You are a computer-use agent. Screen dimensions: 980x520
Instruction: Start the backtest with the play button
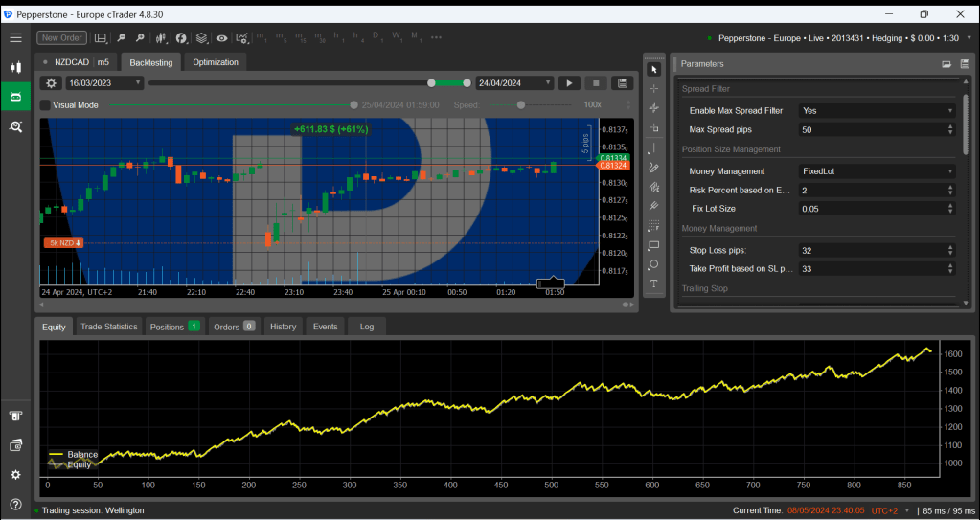[569, 83]
